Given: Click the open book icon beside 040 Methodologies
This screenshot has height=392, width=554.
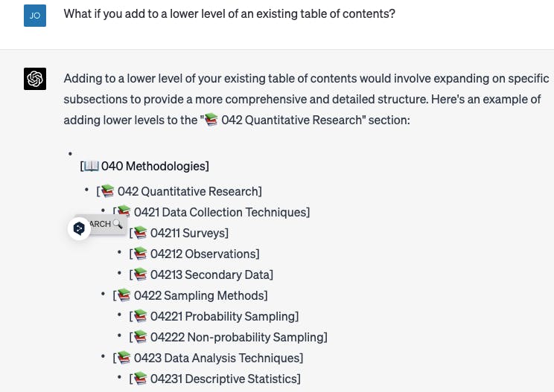Looking at the screenshot, I should (92, 166).
